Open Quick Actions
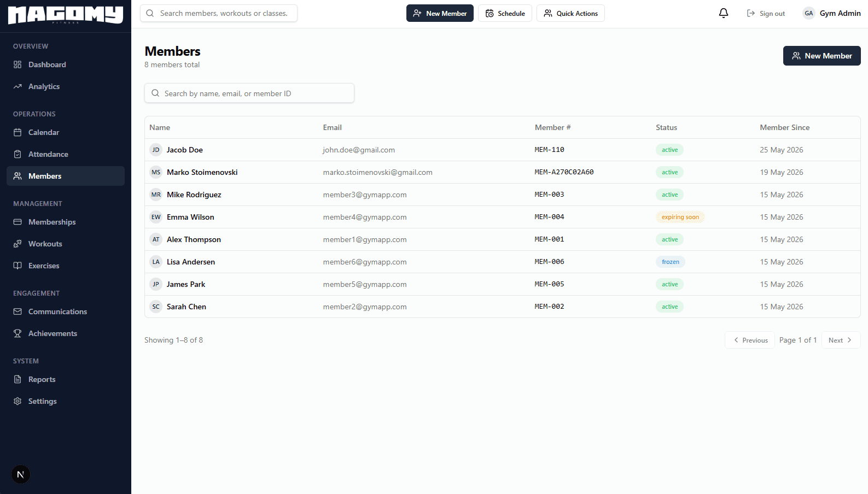This screenshot has height=494, width=868. [570, 13]
